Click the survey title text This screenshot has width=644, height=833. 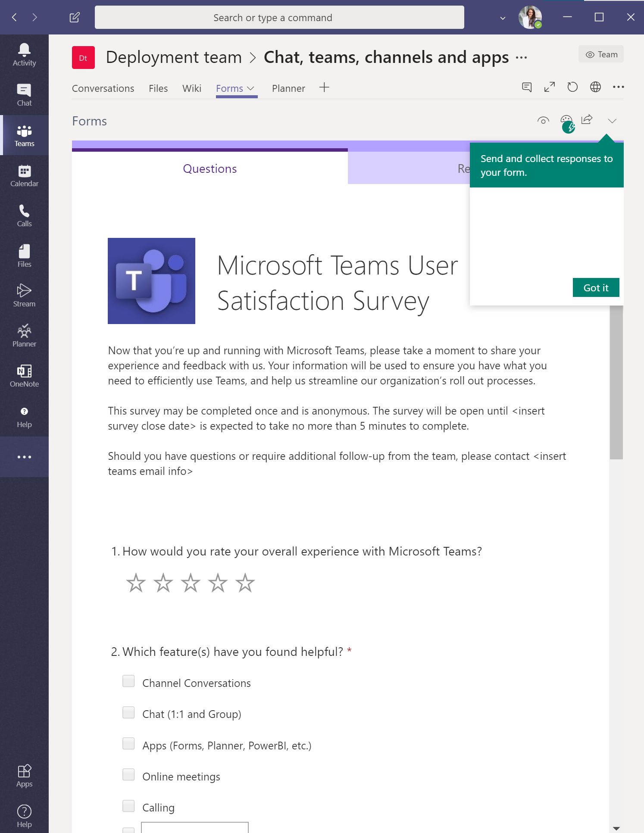click(338, 283)
